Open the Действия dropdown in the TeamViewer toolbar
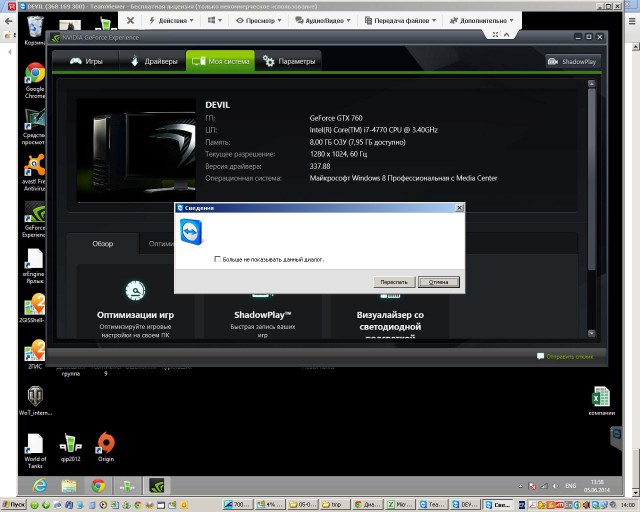Image resolution: width=640 pixels, height=512 pixels. [171, 20]
